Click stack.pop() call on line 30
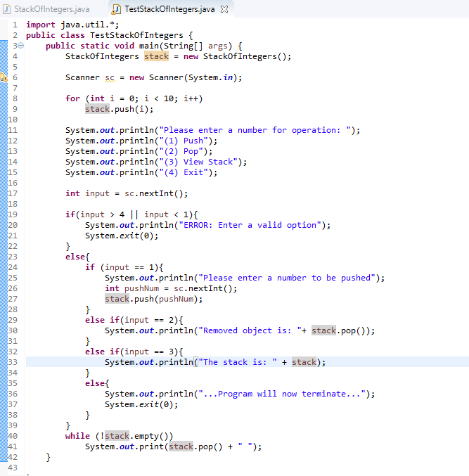This screenshot has width=469, height=476. pyautogui.click(x=339, y=330)
